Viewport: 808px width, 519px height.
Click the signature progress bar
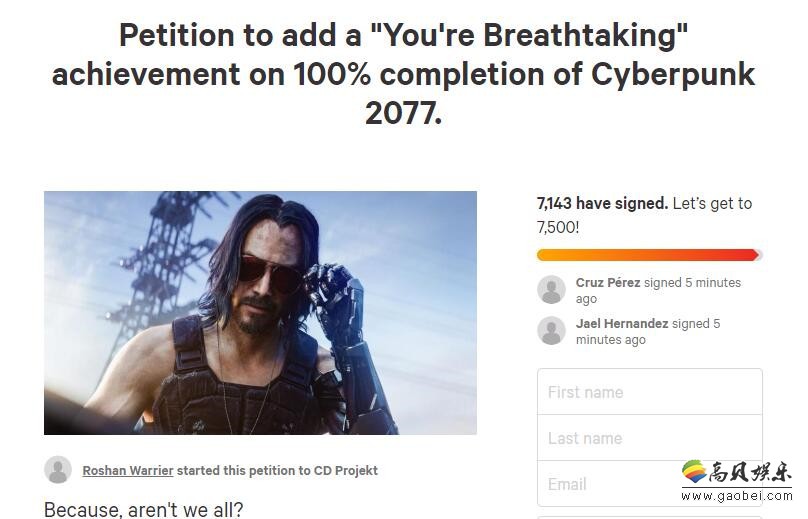click(x=649, y=255)
